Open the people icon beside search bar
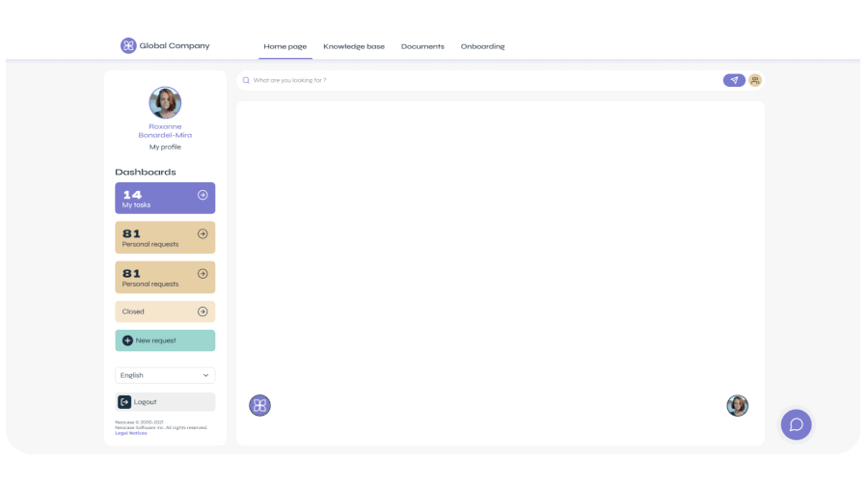This screenshot has height=488, width=868. [x=755, y=80]
